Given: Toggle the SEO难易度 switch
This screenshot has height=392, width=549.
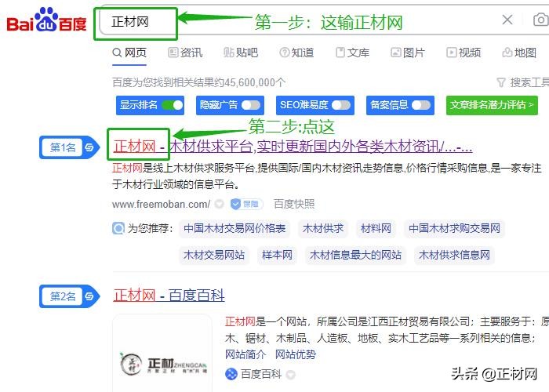Looking at the screenshot, I should [341, 105].
